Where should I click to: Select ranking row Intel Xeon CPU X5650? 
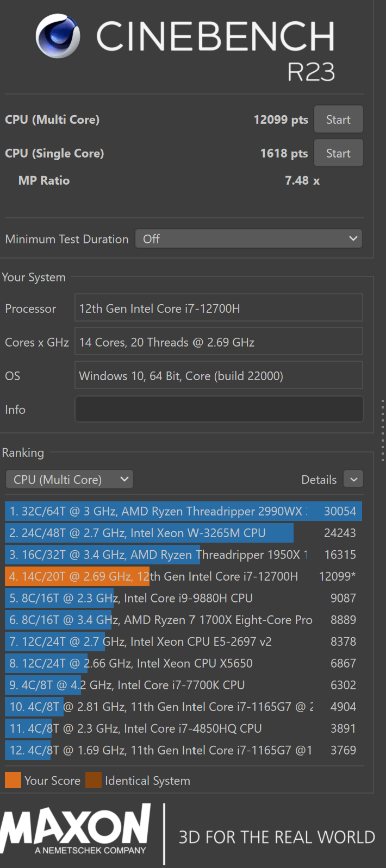tap(183, 663)
